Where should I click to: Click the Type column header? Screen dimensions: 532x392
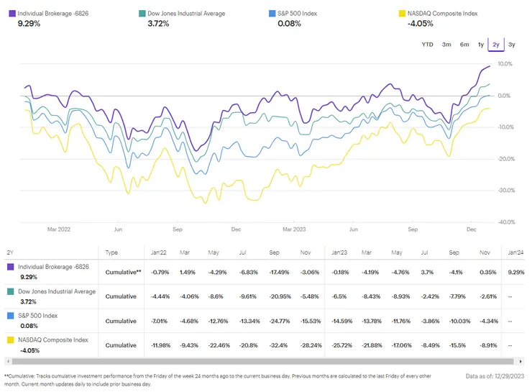[111, 252]
